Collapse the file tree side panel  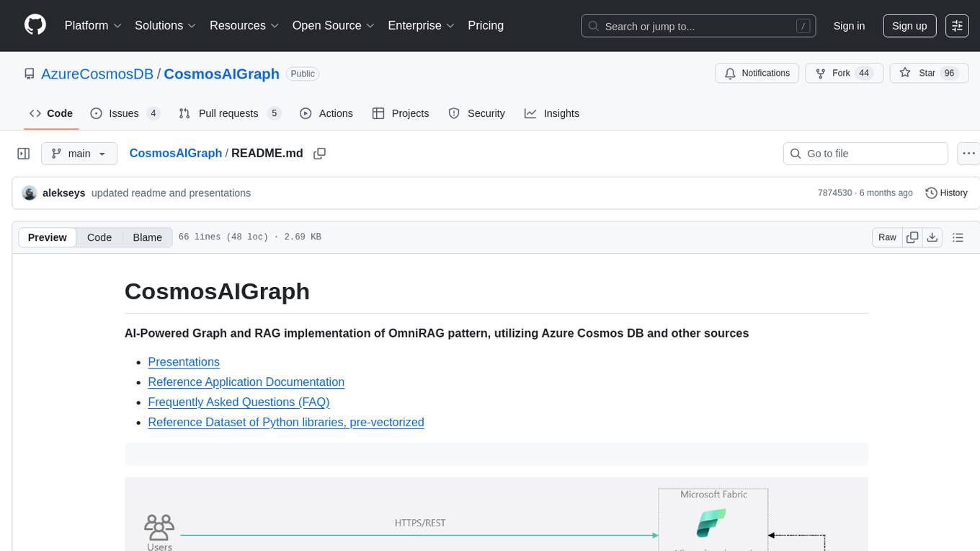point(24,154)
